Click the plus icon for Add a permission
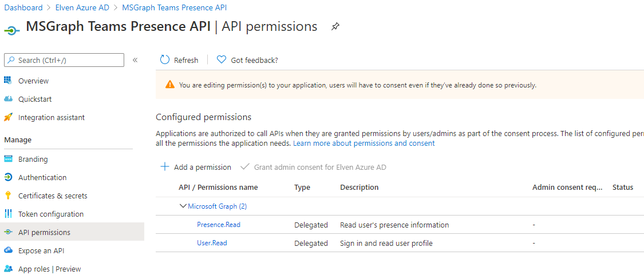Viewport: 644px width, 275px height. pos(164,166)
